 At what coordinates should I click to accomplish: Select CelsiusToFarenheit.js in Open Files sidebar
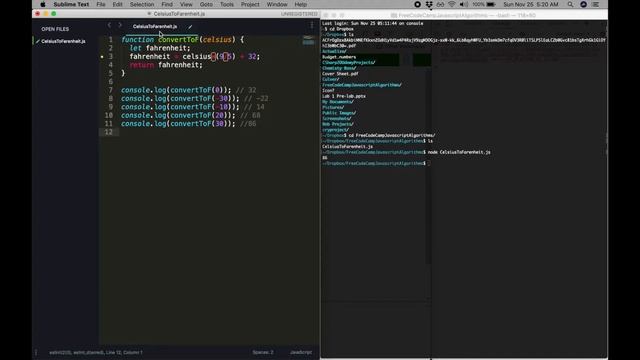(x=63, y=41)
